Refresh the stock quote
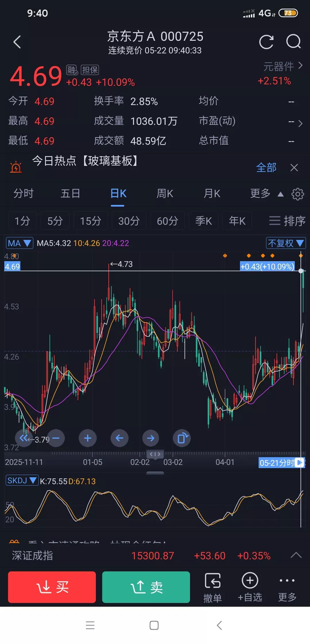310x644 pixels. tap(266, 42)
